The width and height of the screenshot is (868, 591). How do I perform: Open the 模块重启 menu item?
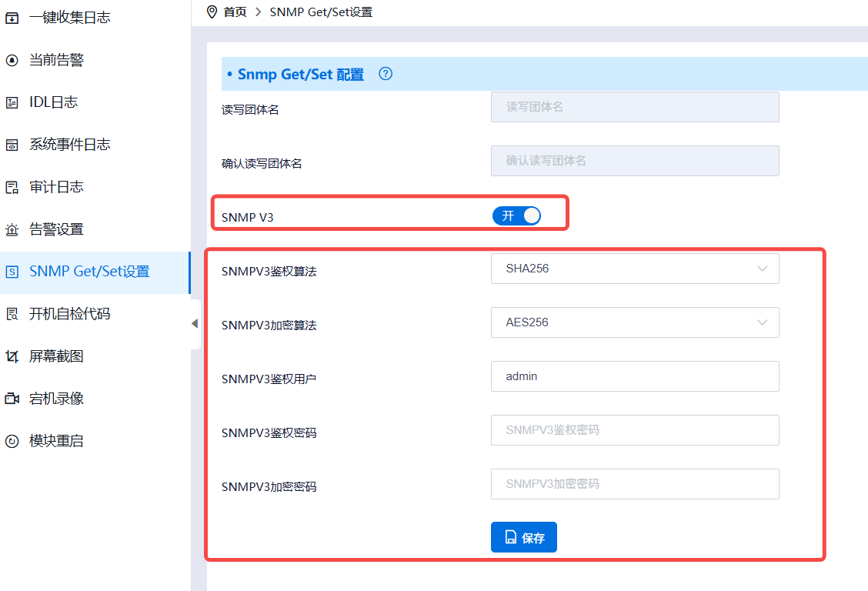(x=56, y=441)
